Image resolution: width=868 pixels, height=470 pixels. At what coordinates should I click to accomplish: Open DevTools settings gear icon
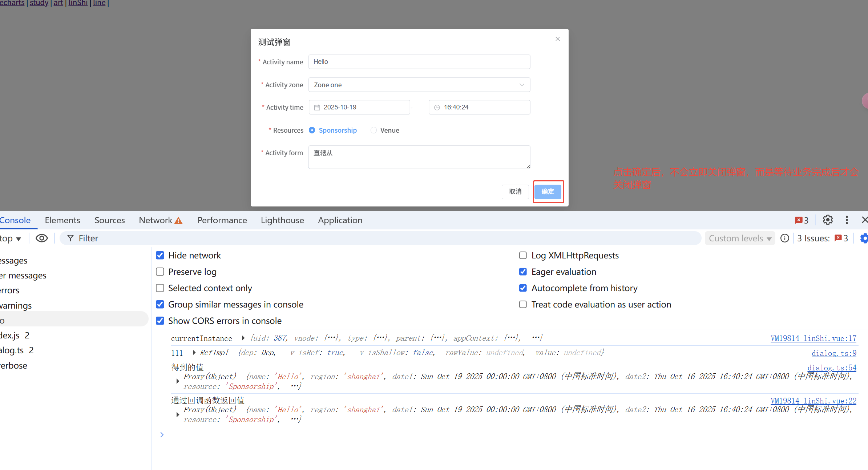(x=828, y=220)
